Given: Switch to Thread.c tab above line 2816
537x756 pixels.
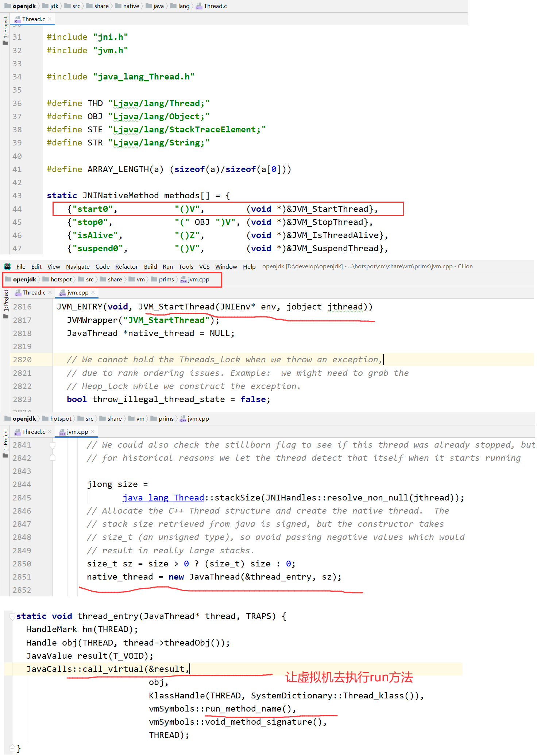Looking at the screenshot, I should click(x=34, y=292).
